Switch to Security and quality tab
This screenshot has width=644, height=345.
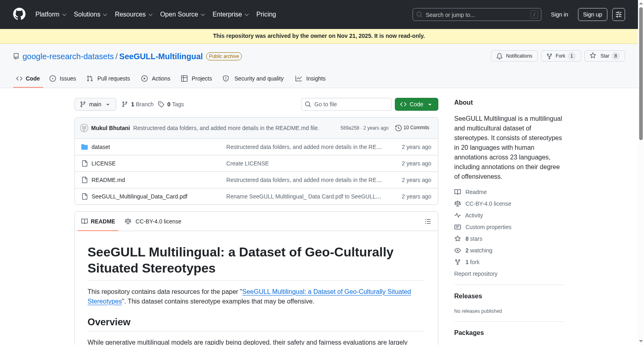253,79
